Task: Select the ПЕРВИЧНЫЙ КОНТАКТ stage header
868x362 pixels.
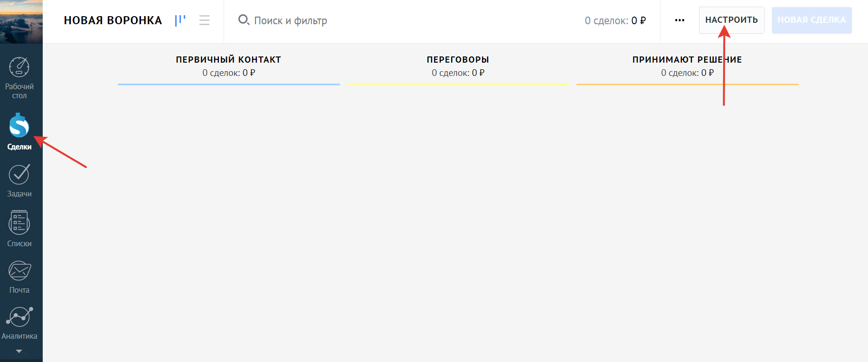Action: tap(228, 60)
